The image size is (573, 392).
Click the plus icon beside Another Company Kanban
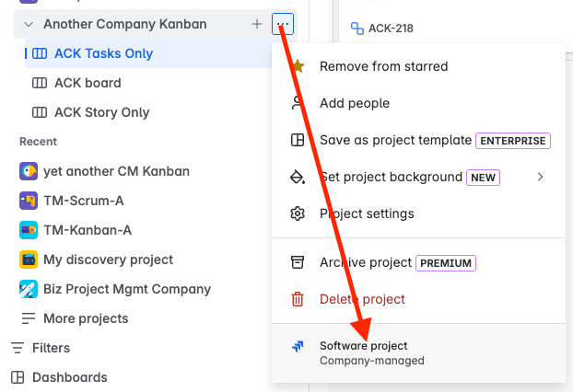coord(257,24)
